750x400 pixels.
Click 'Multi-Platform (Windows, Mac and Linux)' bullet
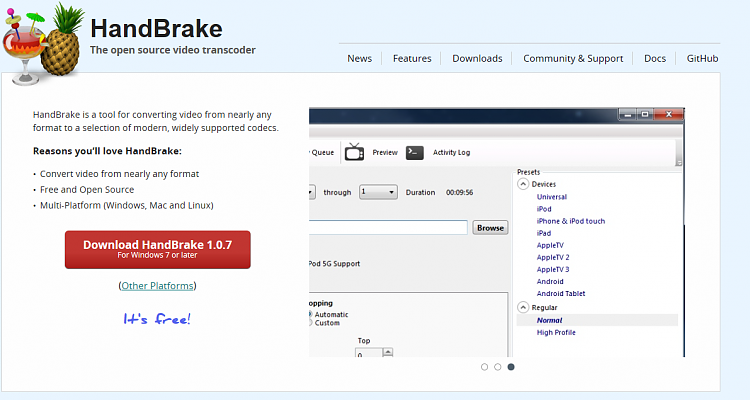click(x=126, y=205)
